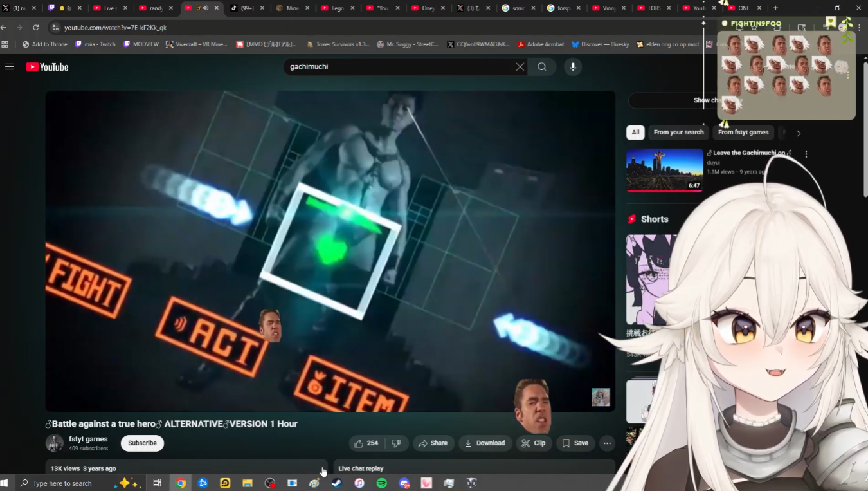Click the channel watermark in video corner

[601, 397]
